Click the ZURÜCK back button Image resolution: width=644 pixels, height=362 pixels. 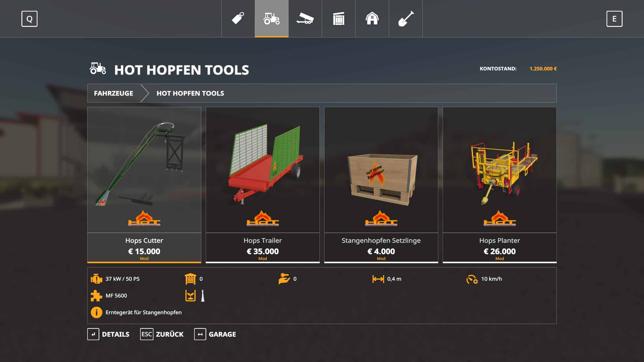tap(162, 334)
